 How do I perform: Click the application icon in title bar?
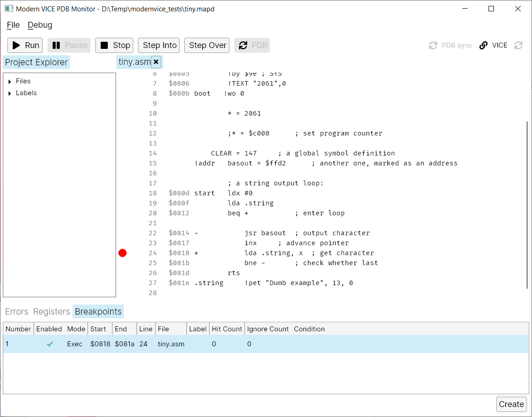point(9,9)
